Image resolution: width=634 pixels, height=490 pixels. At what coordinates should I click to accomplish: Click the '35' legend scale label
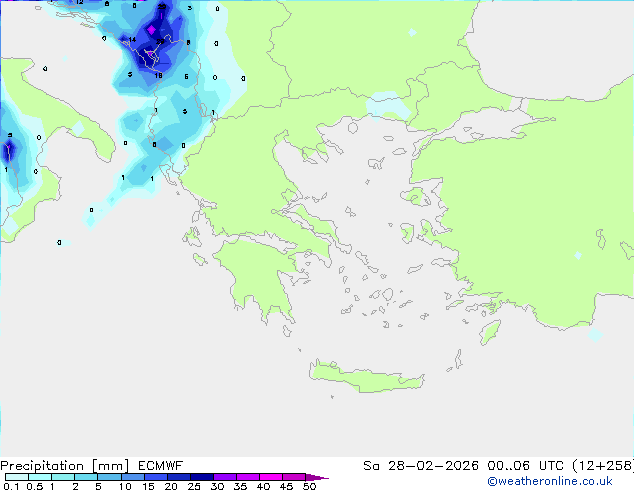pyautogui.click(x=240, y=486)
